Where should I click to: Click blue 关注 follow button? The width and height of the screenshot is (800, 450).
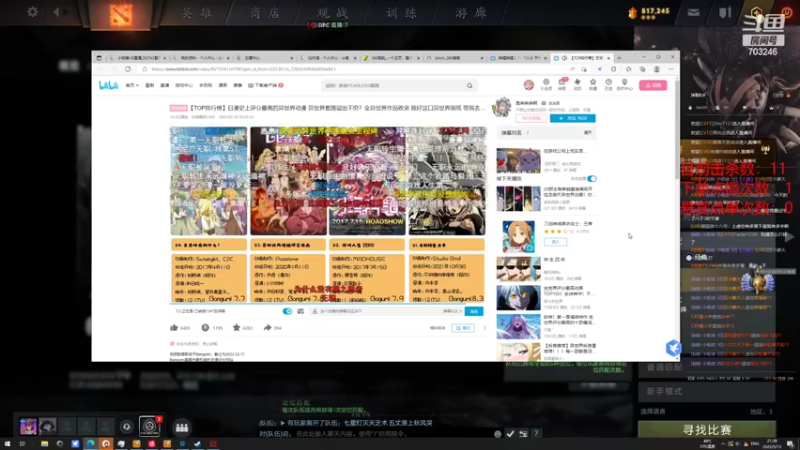[x=572, y=118]
